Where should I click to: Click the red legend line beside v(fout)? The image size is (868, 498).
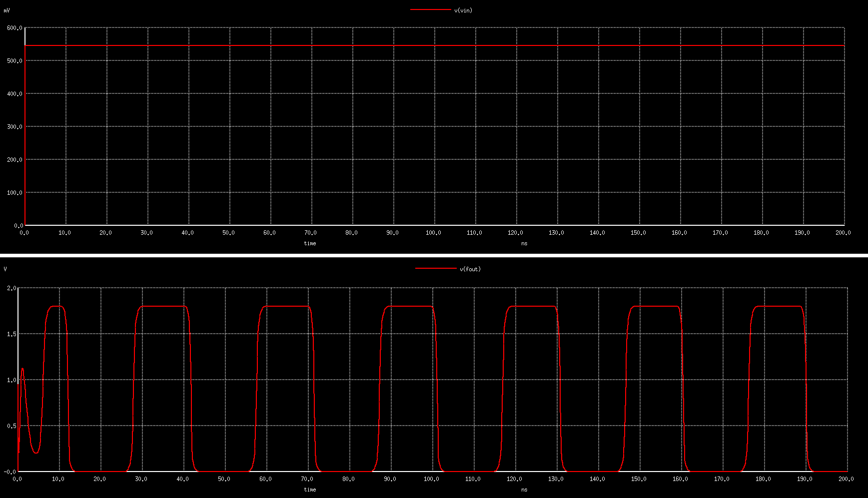coord(436,268)
